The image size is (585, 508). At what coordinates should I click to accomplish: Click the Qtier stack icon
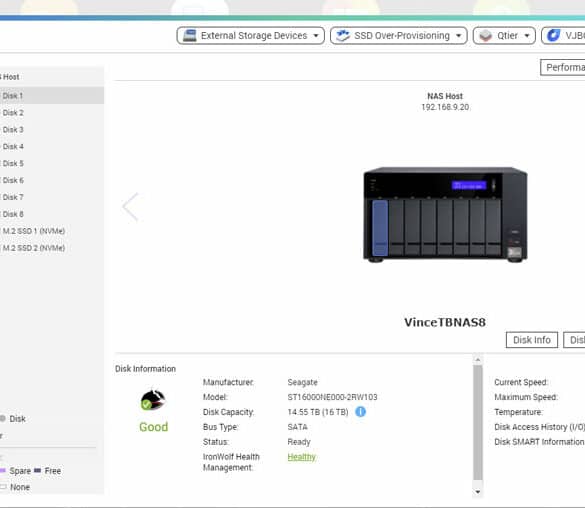485,35
